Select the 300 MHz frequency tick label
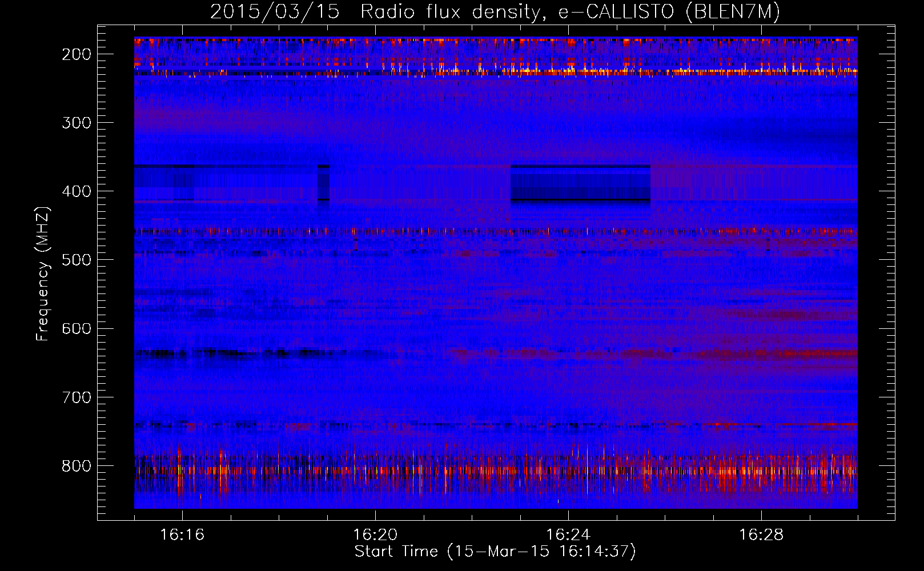The width and height of the screenshot is (924, 571). pos(77,123)
